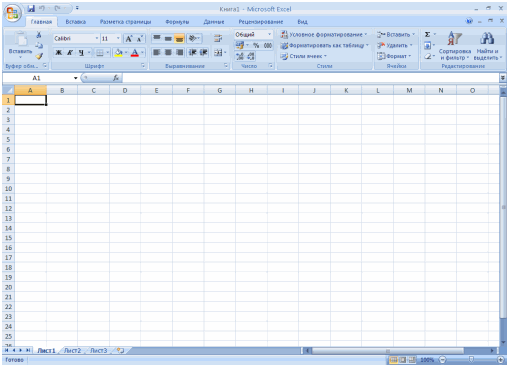This screenshot has height=367, width=509.
Task: Open the Name Box dropdown arrow
Action: click(x=76, y=78)
